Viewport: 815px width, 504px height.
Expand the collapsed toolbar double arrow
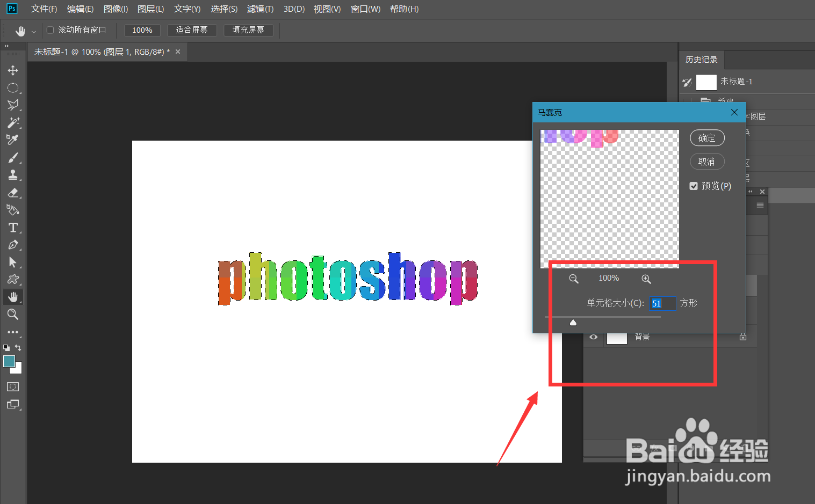(x=7, y=46)
